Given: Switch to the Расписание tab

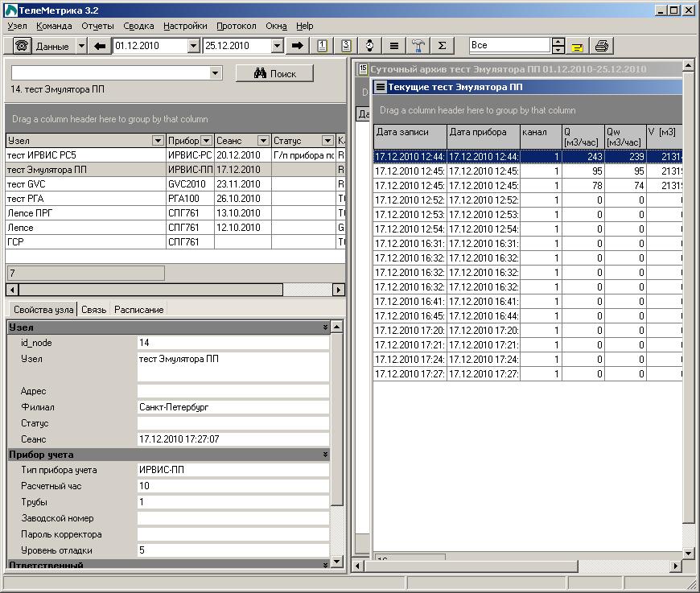Looking at the screenshot, I should (138, 310).
